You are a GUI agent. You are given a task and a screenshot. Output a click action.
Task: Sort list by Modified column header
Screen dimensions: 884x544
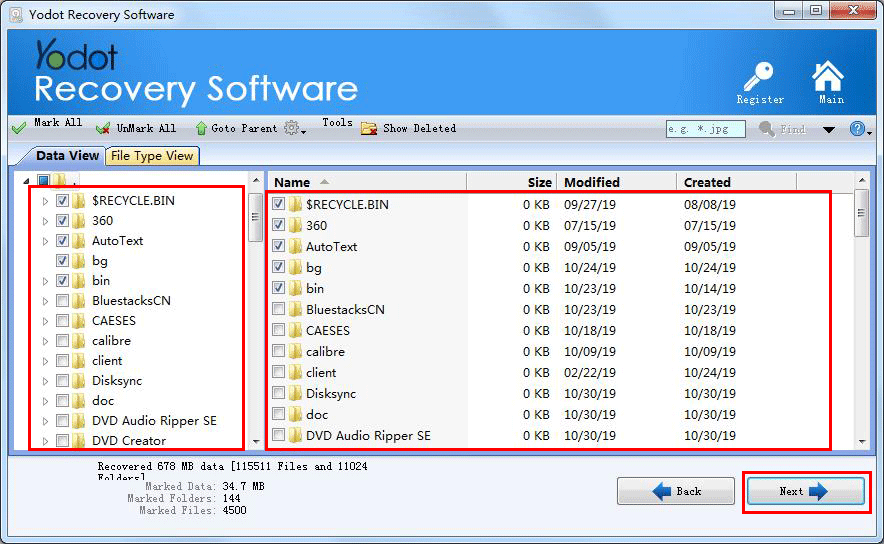592,182
